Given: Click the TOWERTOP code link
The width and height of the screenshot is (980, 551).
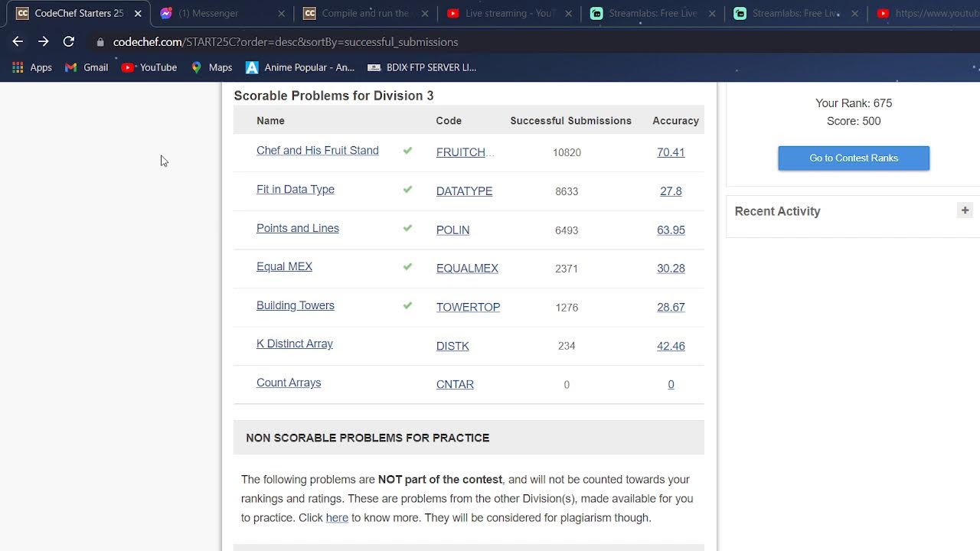Looking at the screenshot, I should pos(468,307).
